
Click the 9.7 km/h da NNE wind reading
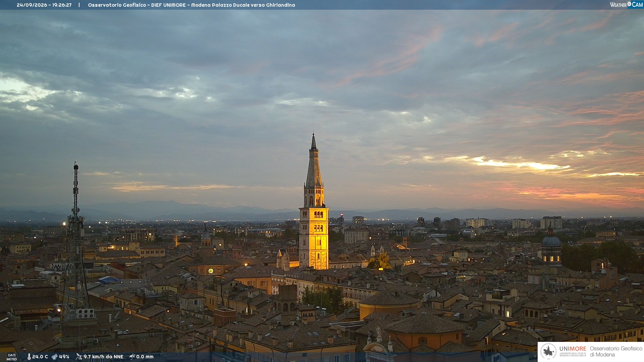[x=103, y=357]
